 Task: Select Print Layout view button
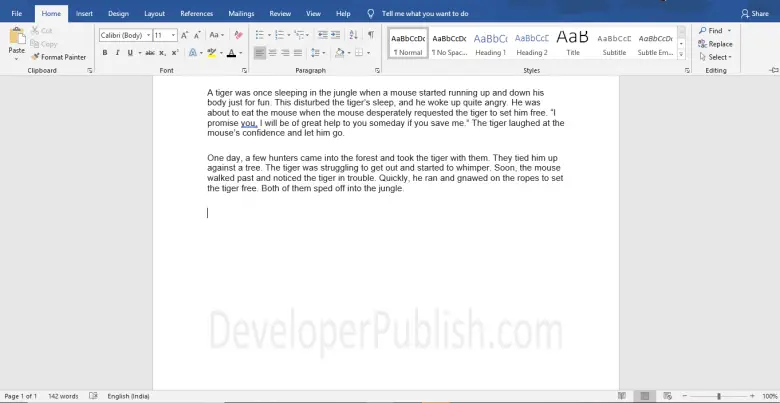(645, 396)
